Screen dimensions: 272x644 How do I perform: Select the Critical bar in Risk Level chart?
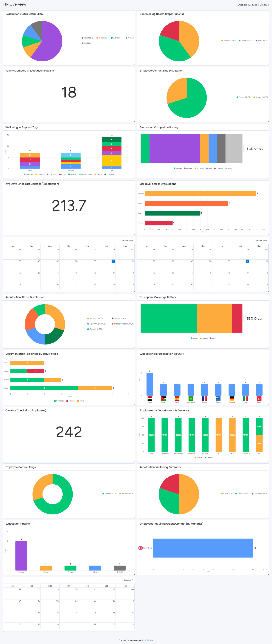pos(159,223)
